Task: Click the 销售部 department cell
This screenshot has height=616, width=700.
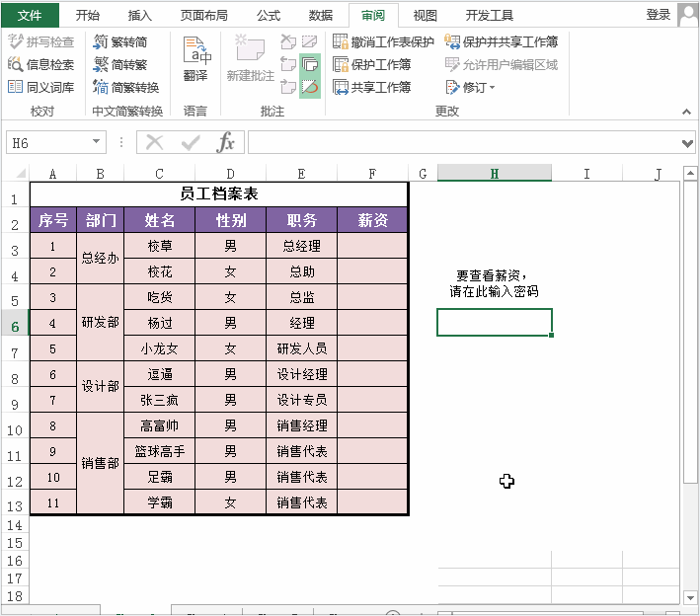Action: (x=100, y=463)
